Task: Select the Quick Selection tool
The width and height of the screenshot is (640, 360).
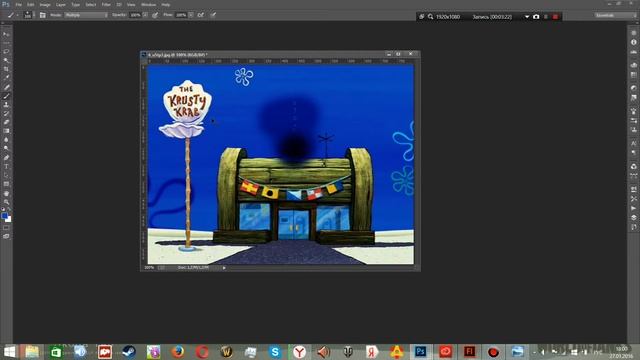Action: (6, 60)
